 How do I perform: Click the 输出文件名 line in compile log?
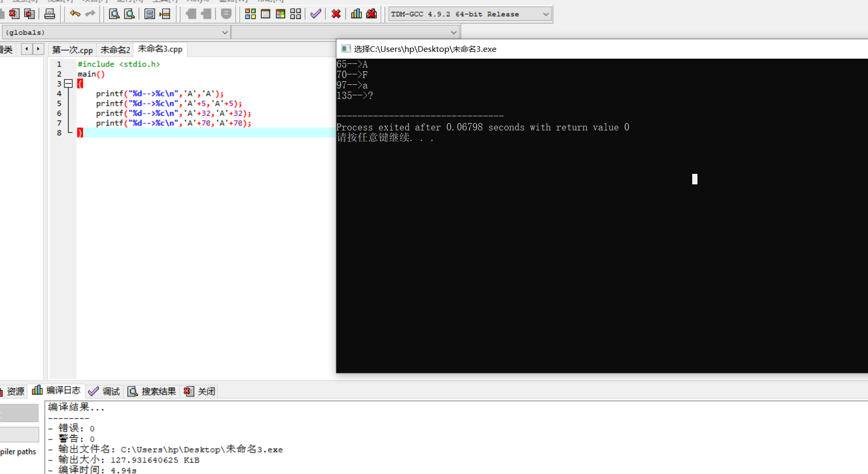tap(165, 449)
